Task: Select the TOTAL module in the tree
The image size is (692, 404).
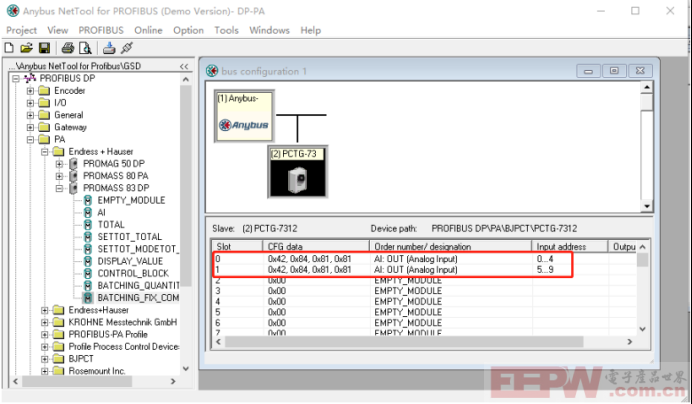Action: [111, 224]
